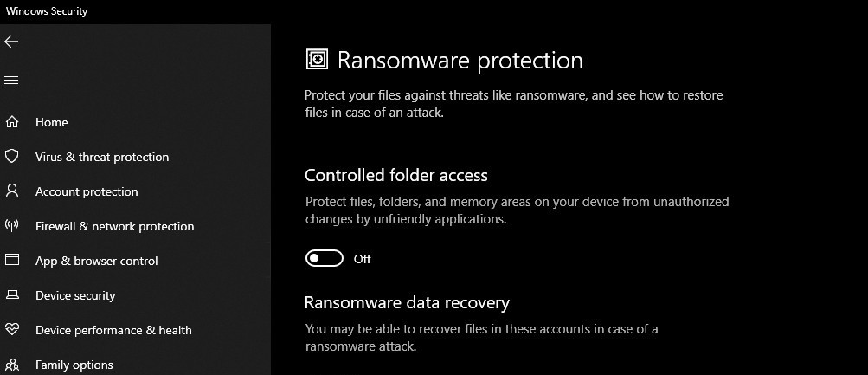The width and height of the screenshot is (868, 375).
Task: Click the App & browser control window icon
Action: [12, 261]
